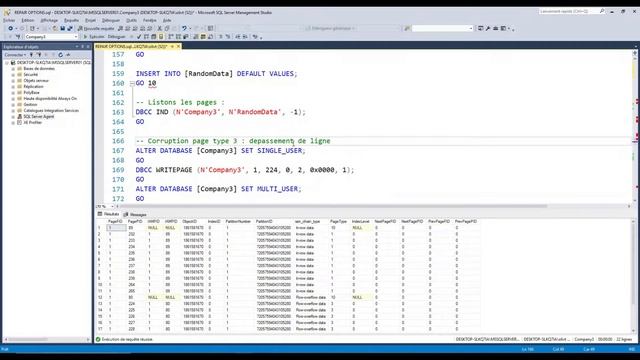Click line 169 DBCC WRITEPAGE statement
This screenshot has width=640, height=360.
click(245, 170)
